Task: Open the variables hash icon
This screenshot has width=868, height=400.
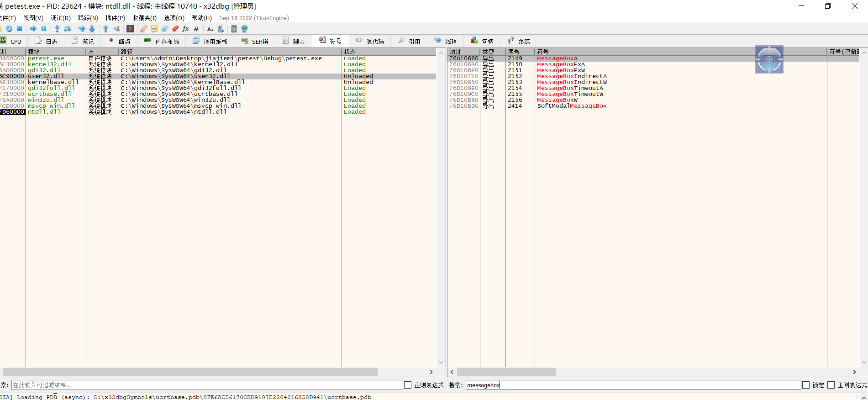Action: (x=196, y=29)
